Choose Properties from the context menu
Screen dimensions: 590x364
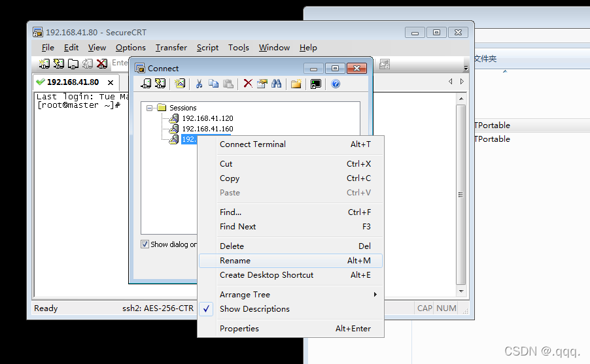click(x=290, y=328)
